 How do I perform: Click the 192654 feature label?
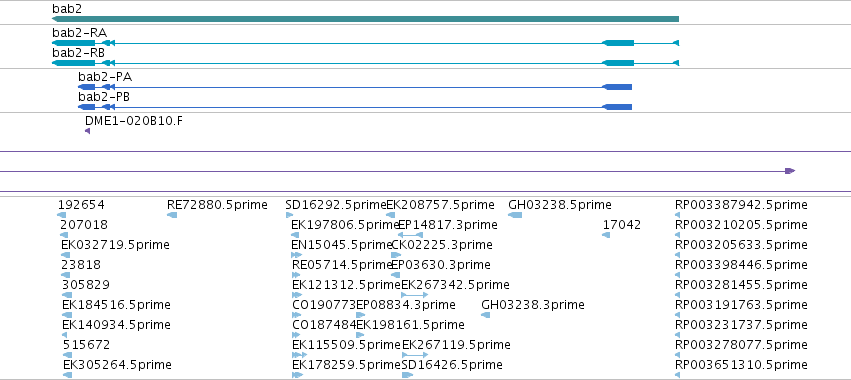pos(81,205)
